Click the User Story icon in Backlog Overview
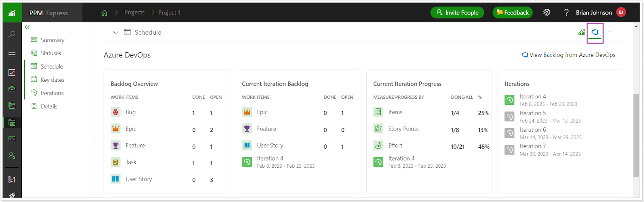 click(x=116, y=179)
